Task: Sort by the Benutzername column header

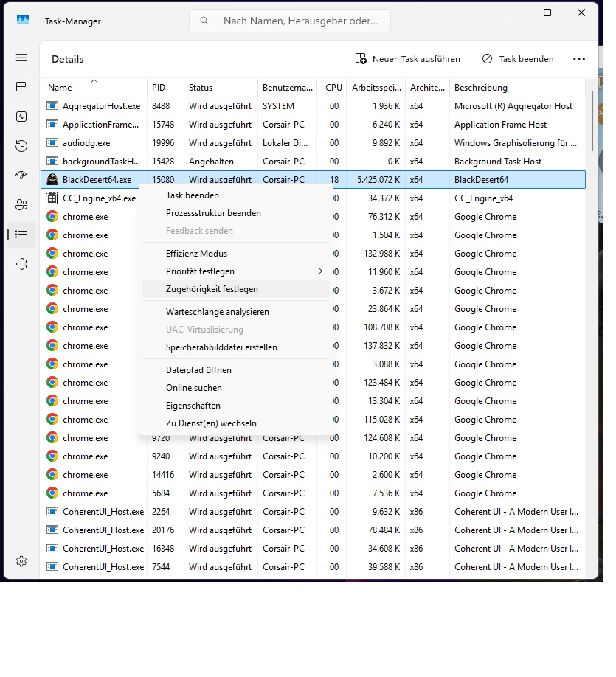Action: pyautogui.click(x=287, y=87)
